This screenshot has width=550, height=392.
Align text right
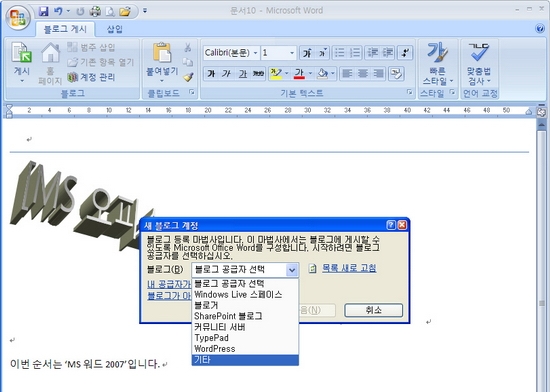pos(378,74)
